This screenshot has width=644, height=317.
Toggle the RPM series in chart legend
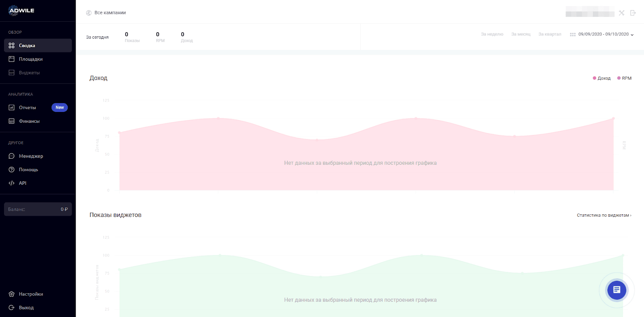tap(624, 78)
